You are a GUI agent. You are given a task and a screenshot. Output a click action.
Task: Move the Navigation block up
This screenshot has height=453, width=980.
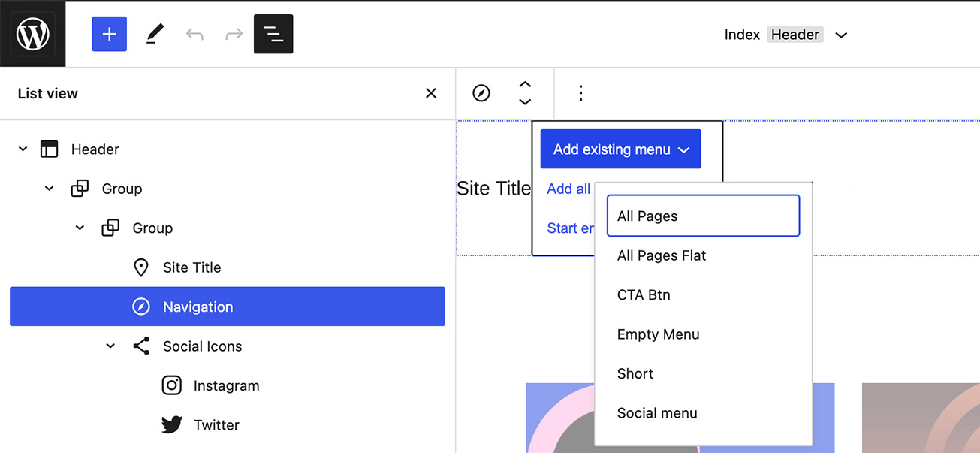(526, 85)
